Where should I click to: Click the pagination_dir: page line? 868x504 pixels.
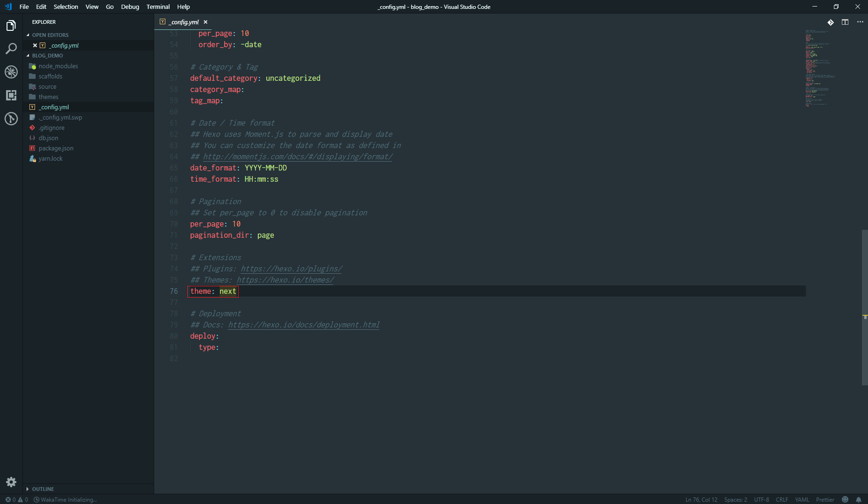pos(232,235)
